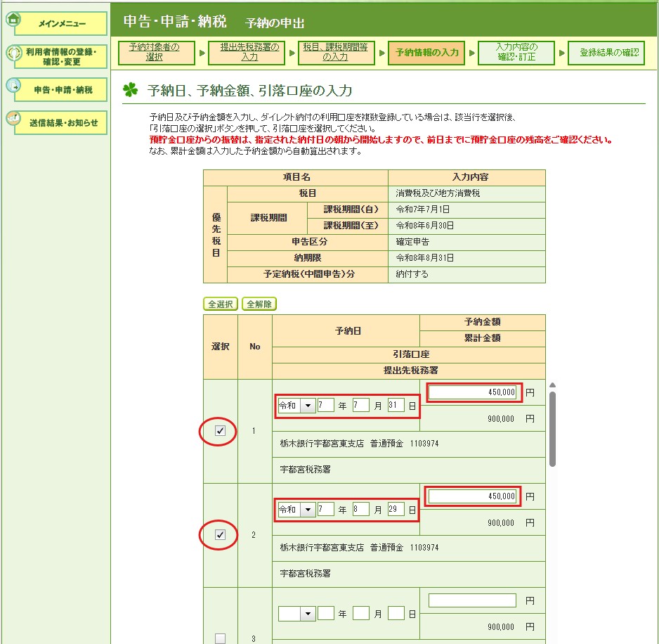Click the month field in row 1
This screenshot has width=659, height=644.
[360, 405]
